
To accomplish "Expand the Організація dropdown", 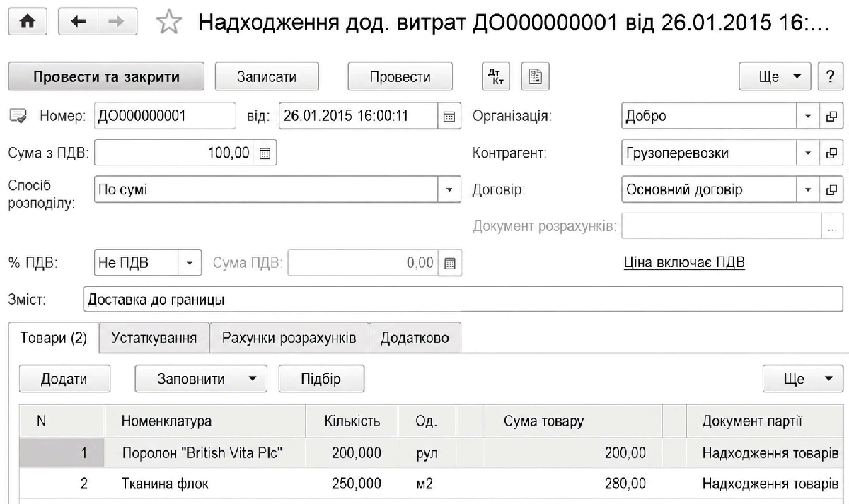I will (809, 117).
